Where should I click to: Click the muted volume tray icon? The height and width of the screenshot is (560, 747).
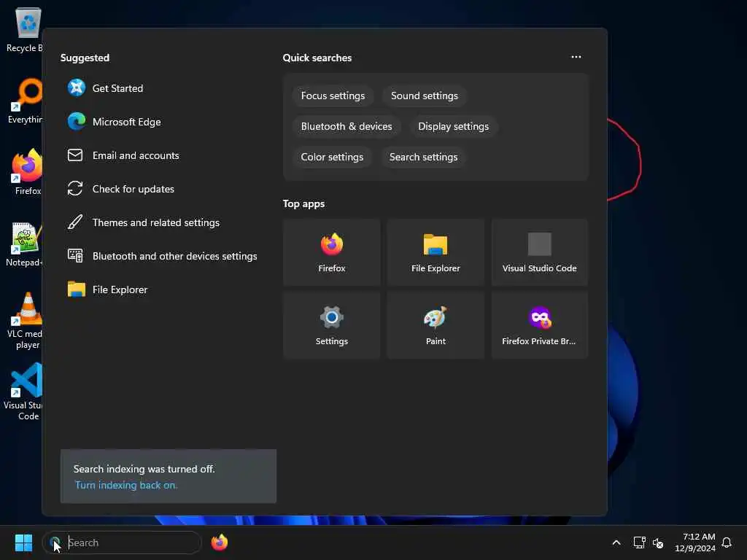click(x=658, y=542)
